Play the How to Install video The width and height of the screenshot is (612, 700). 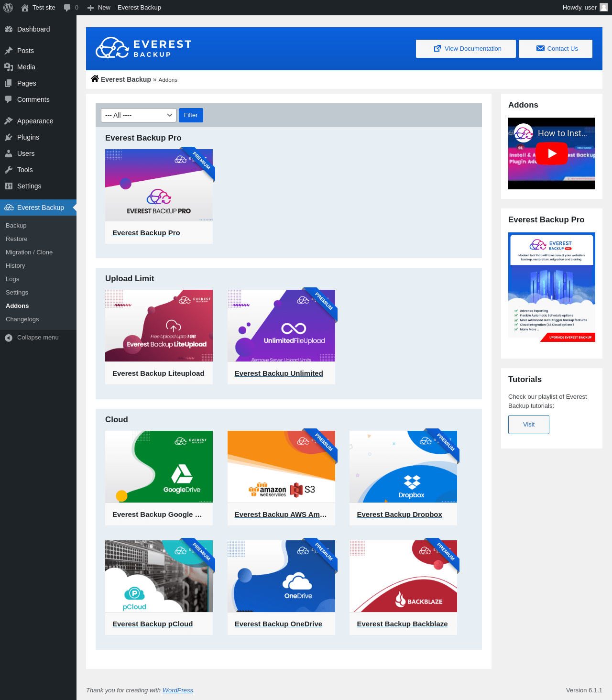point(551,153)
